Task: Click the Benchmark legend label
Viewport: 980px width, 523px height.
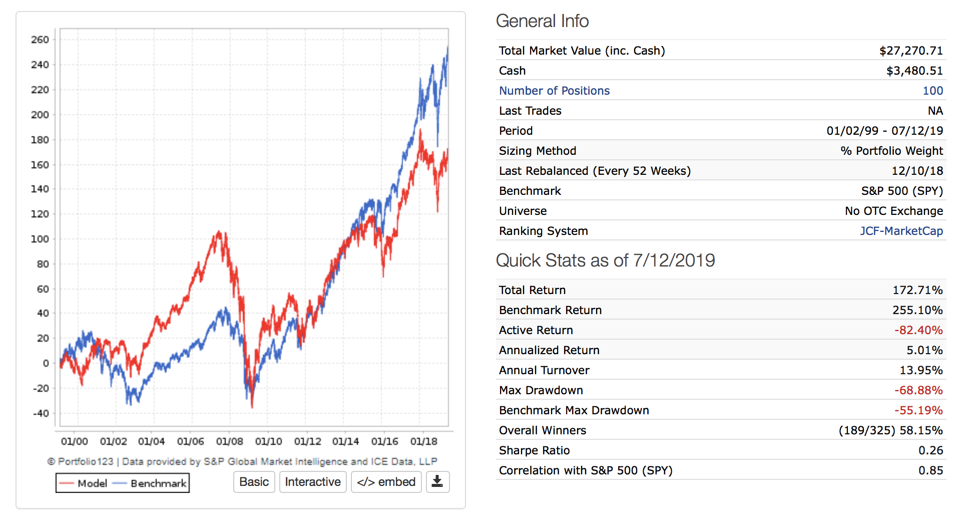Action: tap(158, 483)
